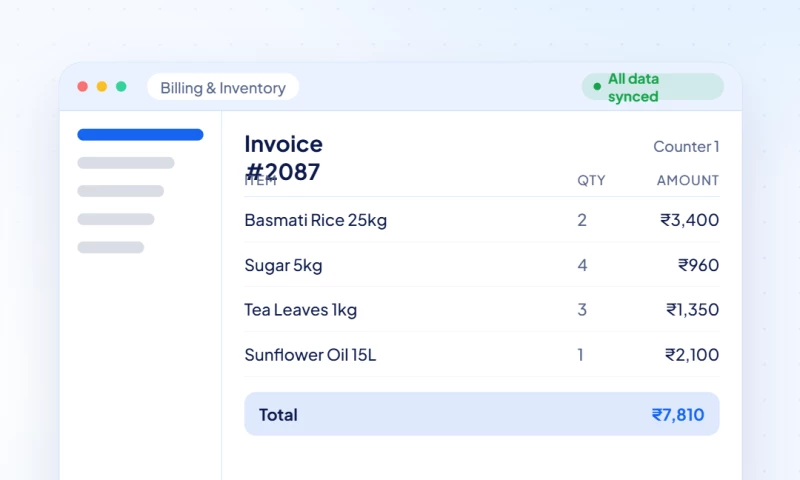800x480 pixels.
Task: Click the red close window dot
Action: tap(83, 87)
